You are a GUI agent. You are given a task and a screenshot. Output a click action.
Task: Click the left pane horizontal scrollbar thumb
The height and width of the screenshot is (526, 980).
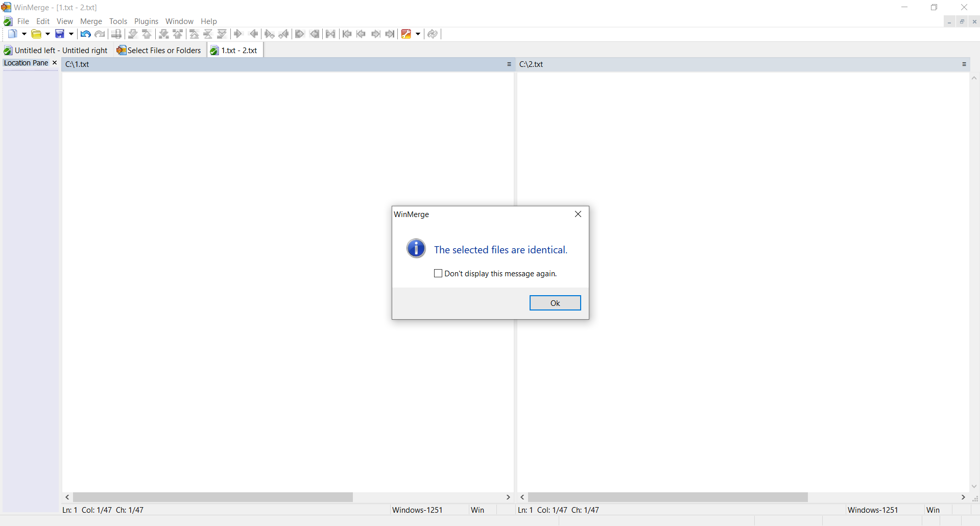(212, 497)
